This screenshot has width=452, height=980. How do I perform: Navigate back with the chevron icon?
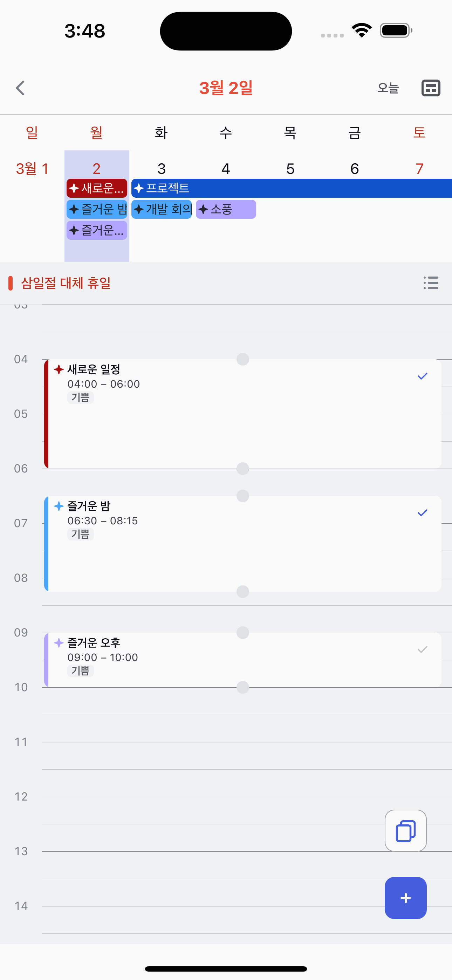20,88
